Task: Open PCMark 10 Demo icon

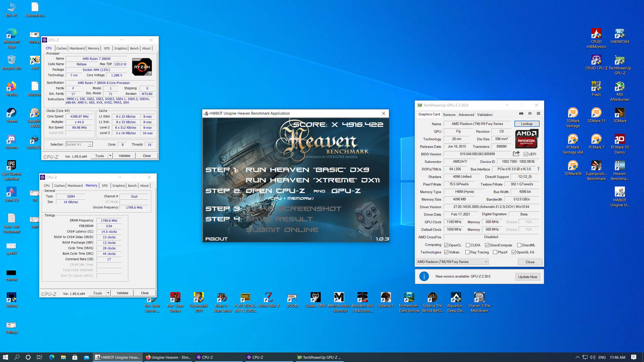Action: [620, 145]
